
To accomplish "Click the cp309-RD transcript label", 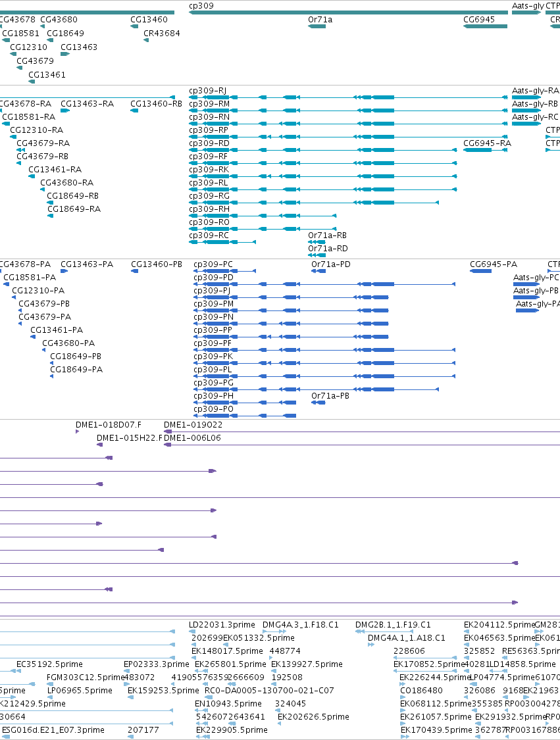I will [x=209, y=143].
